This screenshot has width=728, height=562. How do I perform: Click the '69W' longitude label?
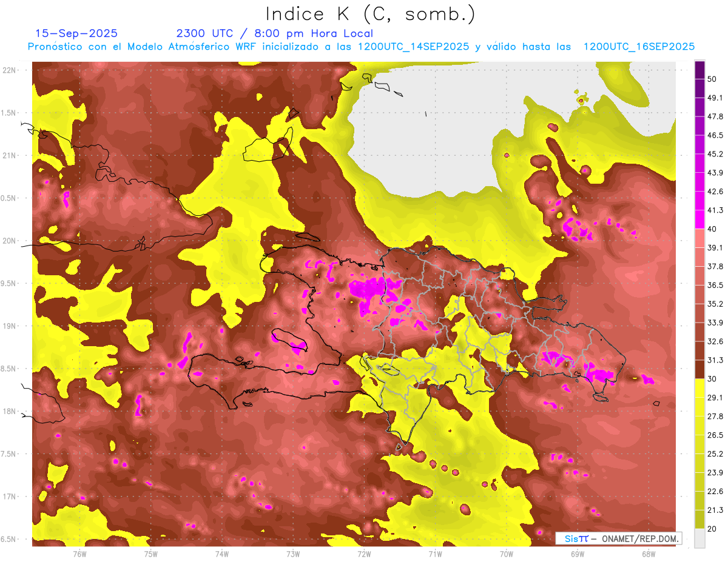[x=578, y=554]
